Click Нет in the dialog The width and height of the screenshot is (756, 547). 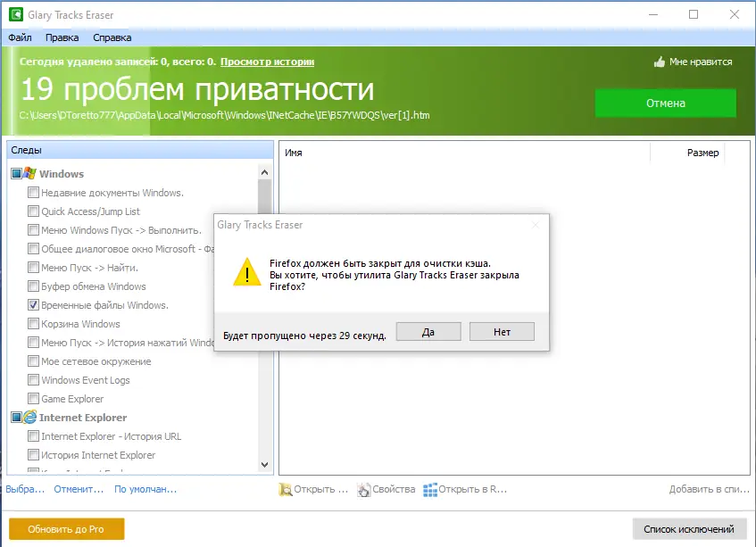point(502,332)
